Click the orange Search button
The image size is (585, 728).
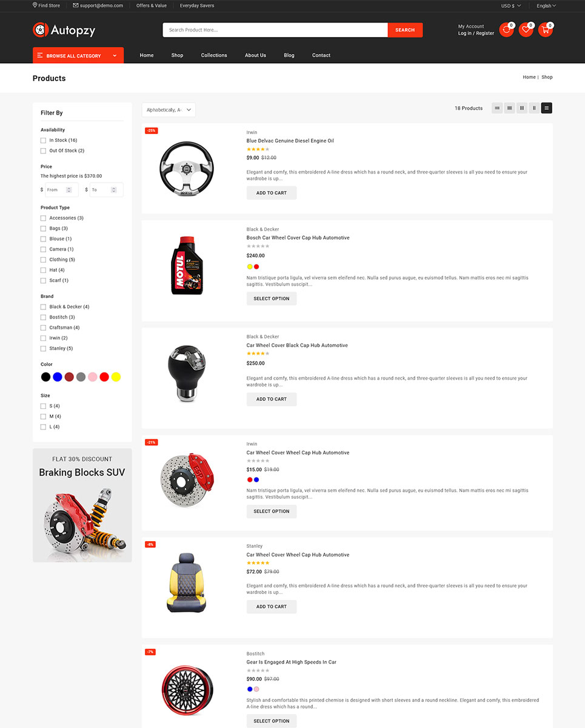click(405, 30)
